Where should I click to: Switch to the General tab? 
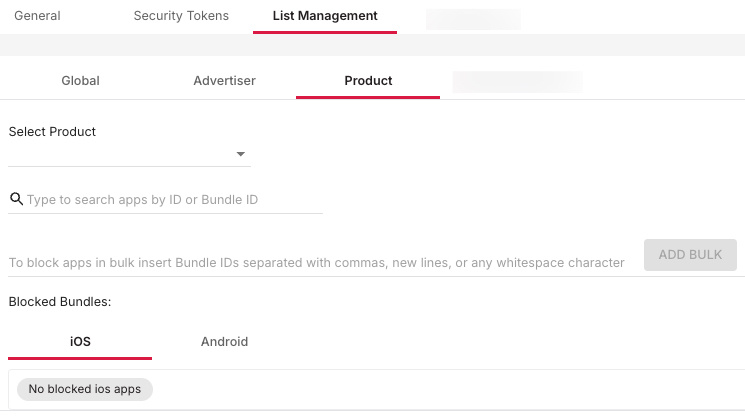pos(37,16)
